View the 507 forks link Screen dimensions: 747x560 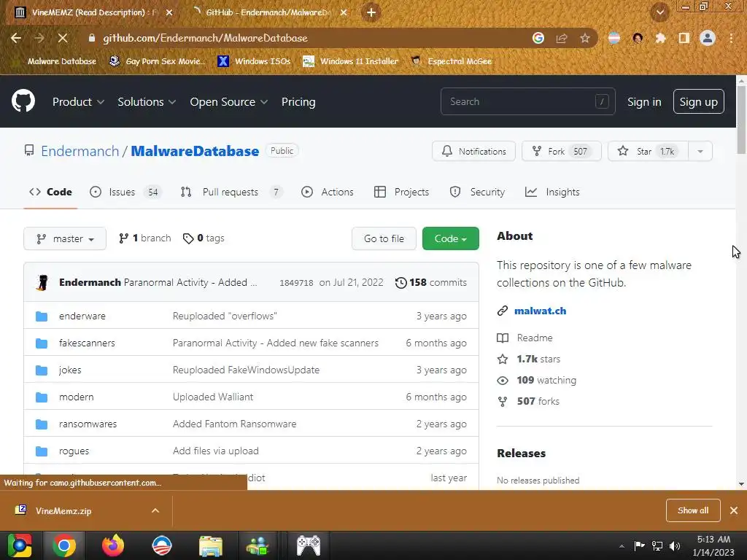[x=529, y=402]
